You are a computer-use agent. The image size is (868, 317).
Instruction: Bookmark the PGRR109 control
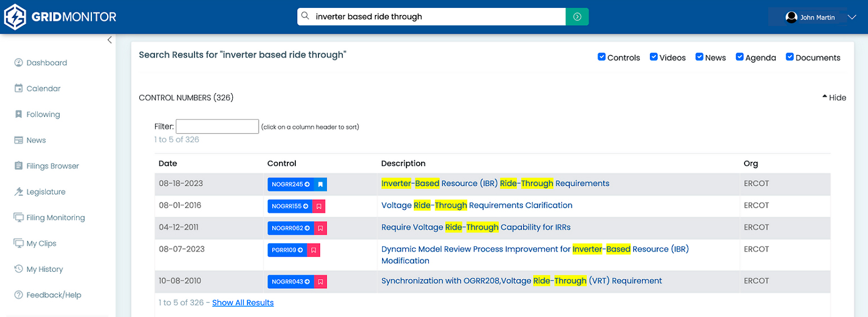pos(313,250)
